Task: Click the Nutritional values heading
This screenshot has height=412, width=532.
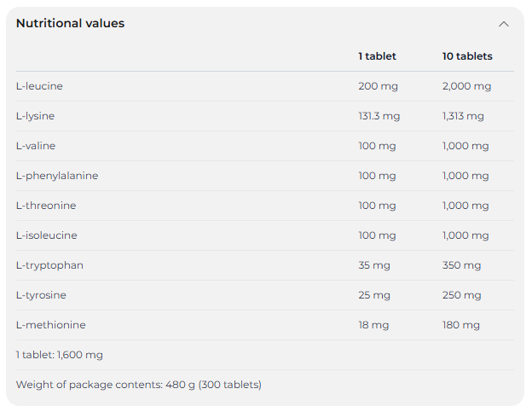Action: pyautogui.click(x=70, y=24)
